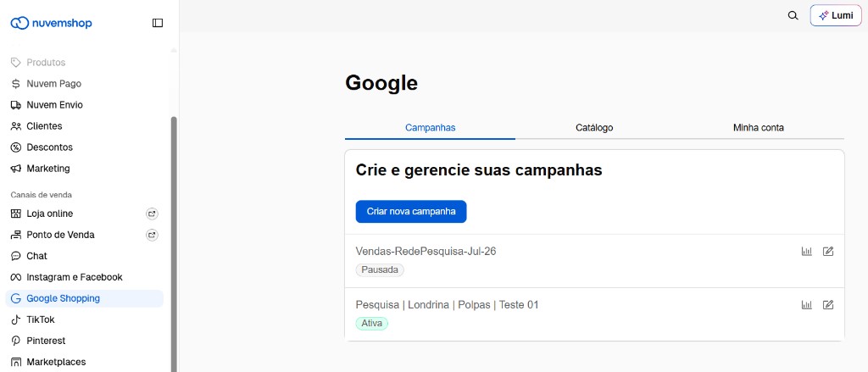Switch to the Catálogo tab
Screen dimensions: 868x372
(594, 128)
